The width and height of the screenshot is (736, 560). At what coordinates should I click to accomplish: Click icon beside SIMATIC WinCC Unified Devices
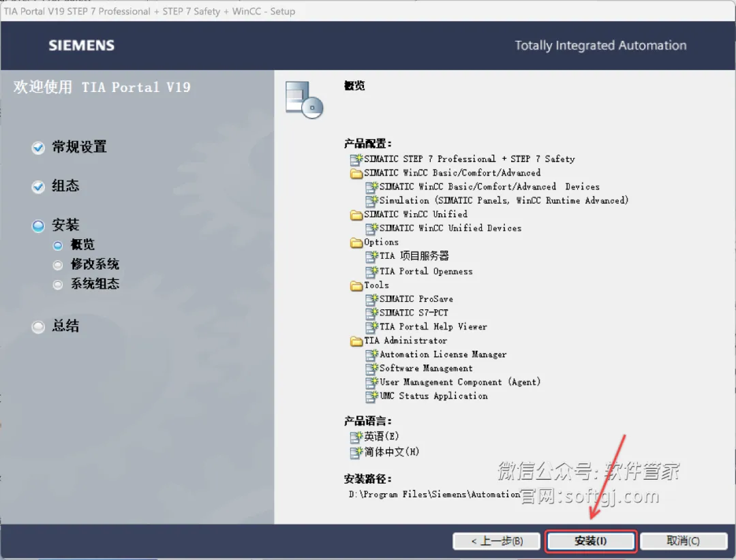tap(372, 228)
